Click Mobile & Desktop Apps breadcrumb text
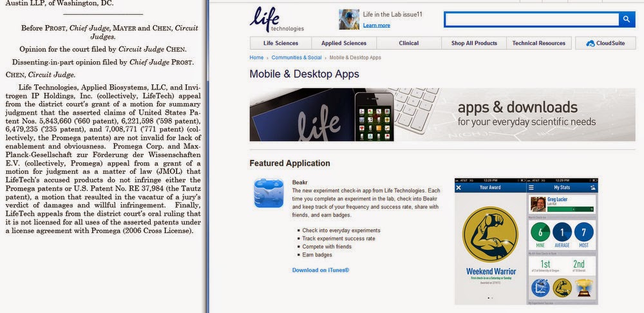Image resolution: width=644 pixels, height=313 pixels. pyautogui.click(x=355, y=57)
